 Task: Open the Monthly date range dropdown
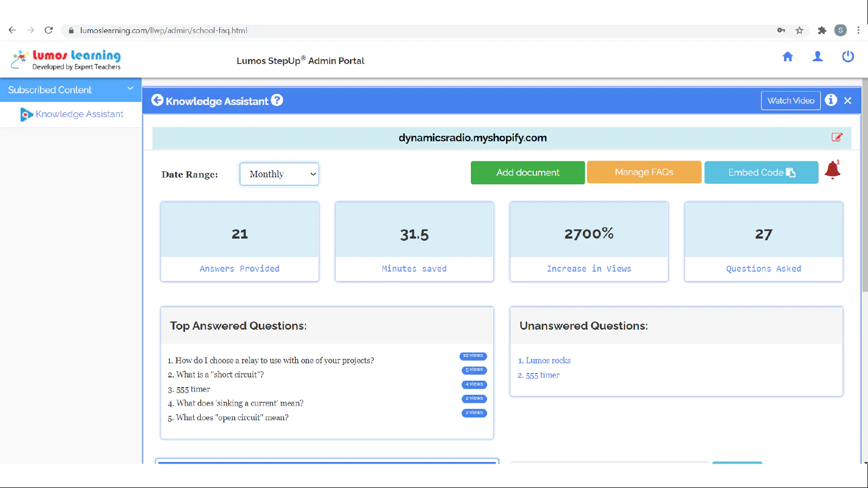point(279,174)
